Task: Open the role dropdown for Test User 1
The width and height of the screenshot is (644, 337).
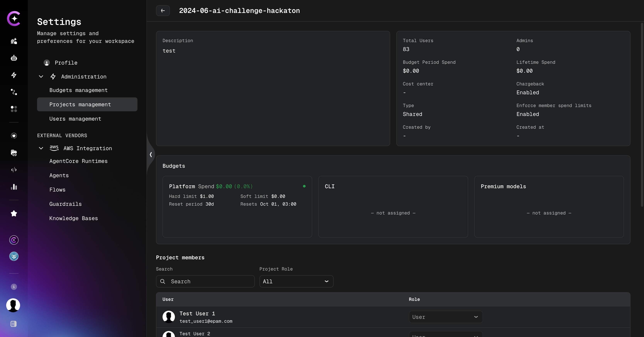Action: [x=446, y=317]
